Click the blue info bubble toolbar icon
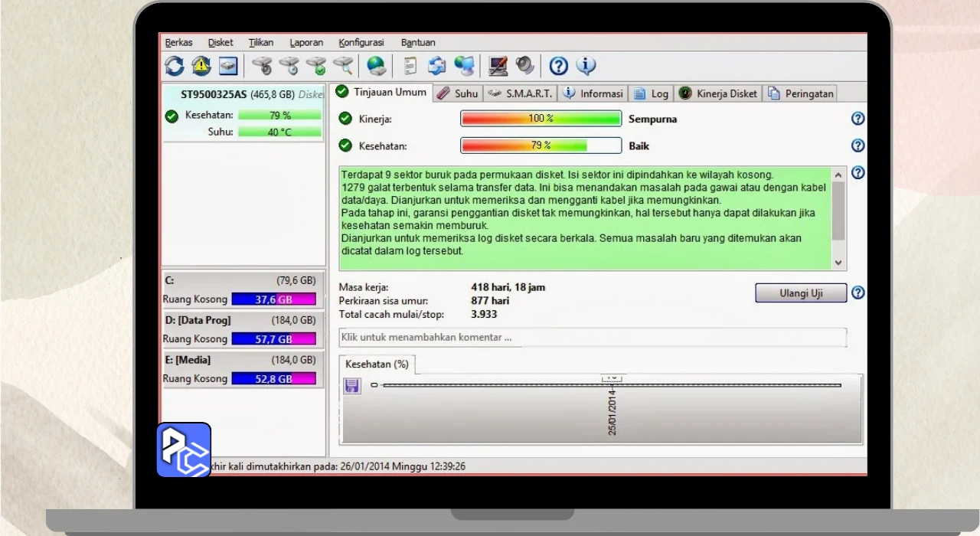Screen dimensions: 980x536 [x=586, y=66]
